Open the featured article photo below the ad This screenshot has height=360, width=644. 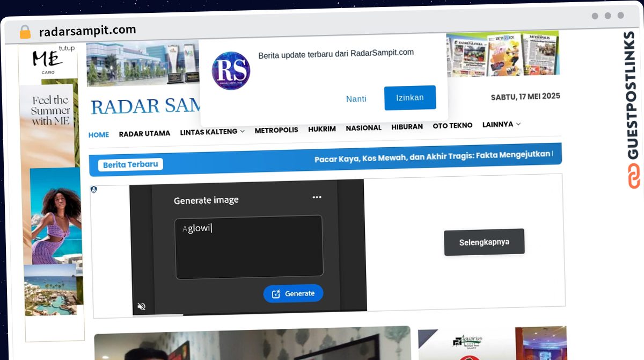pos(252,343)
